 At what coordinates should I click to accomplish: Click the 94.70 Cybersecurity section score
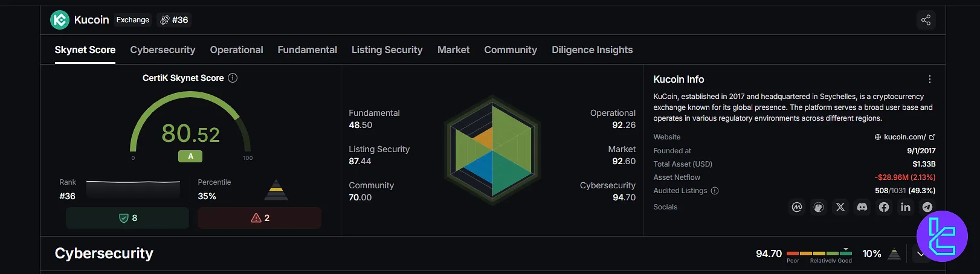pos(769,253)
